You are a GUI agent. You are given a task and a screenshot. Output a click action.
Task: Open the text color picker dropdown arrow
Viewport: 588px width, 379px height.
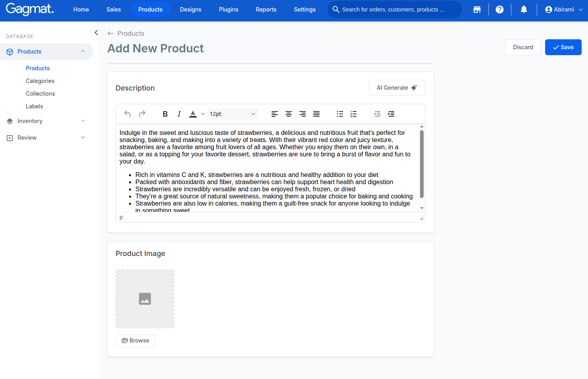pyautogui.click(x=203, y=114)
